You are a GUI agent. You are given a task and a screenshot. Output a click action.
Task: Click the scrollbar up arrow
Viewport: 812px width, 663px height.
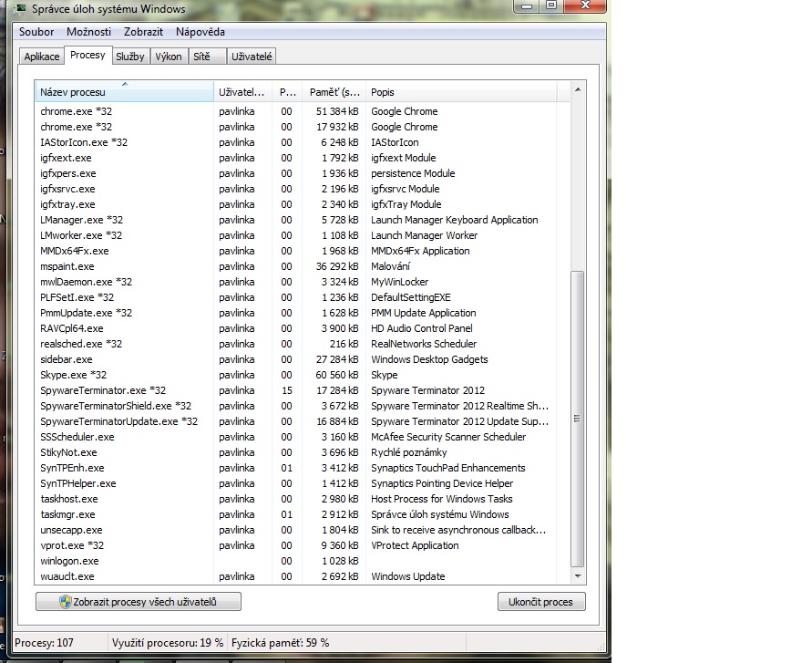578,89
